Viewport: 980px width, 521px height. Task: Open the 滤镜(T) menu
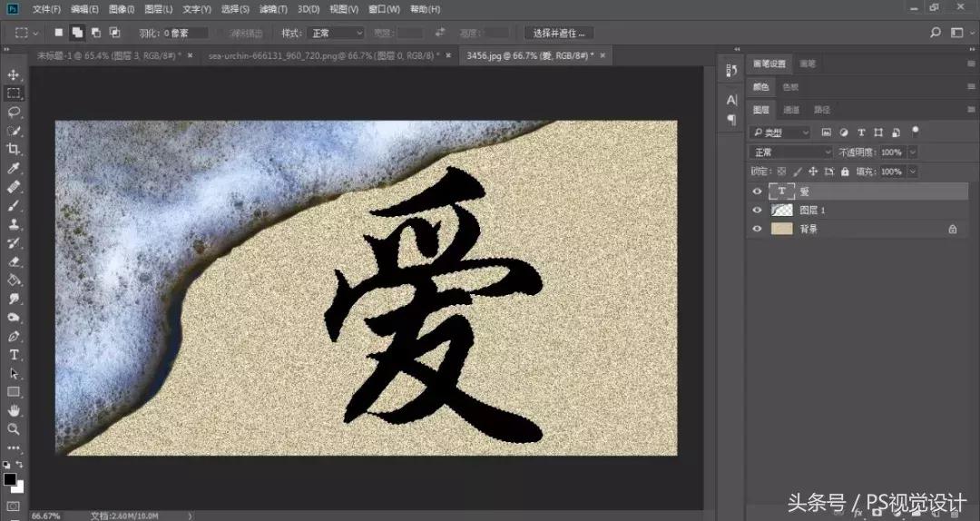point(274,9)
